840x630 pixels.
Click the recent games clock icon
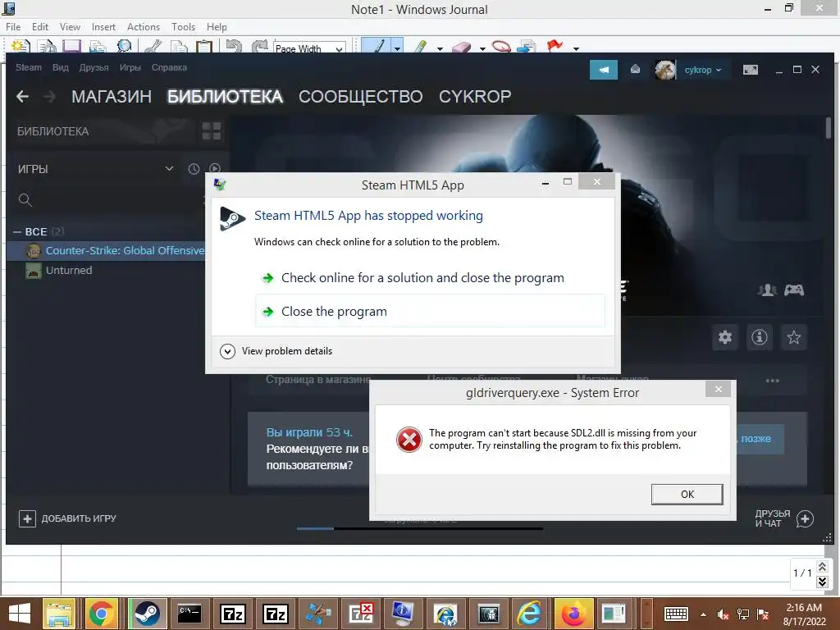[x=194, y=169]
